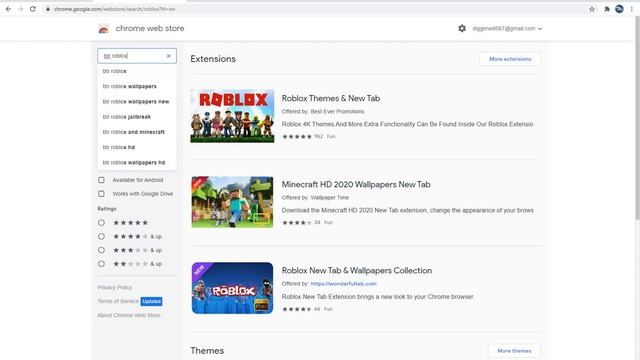
Task: Click the Chrome Web Store logo
Action: point(104,29)
